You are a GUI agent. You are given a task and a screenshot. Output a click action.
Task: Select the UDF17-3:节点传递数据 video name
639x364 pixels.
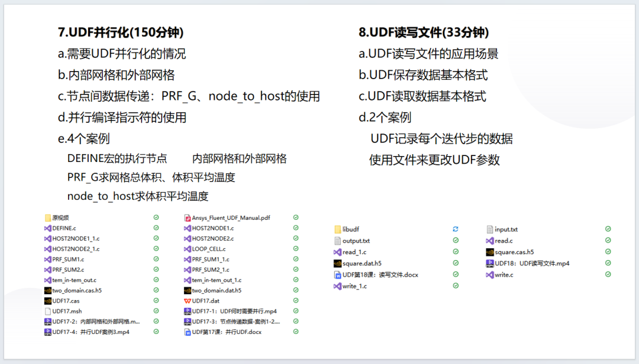236,321
